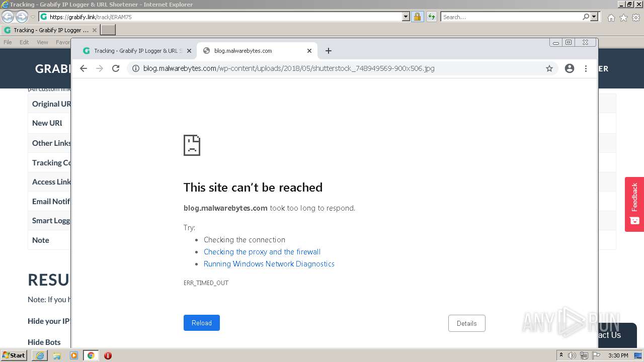644x362 pixels.
Task: Close the blog.malwarebytes.com tab
Action: point(309,51)
